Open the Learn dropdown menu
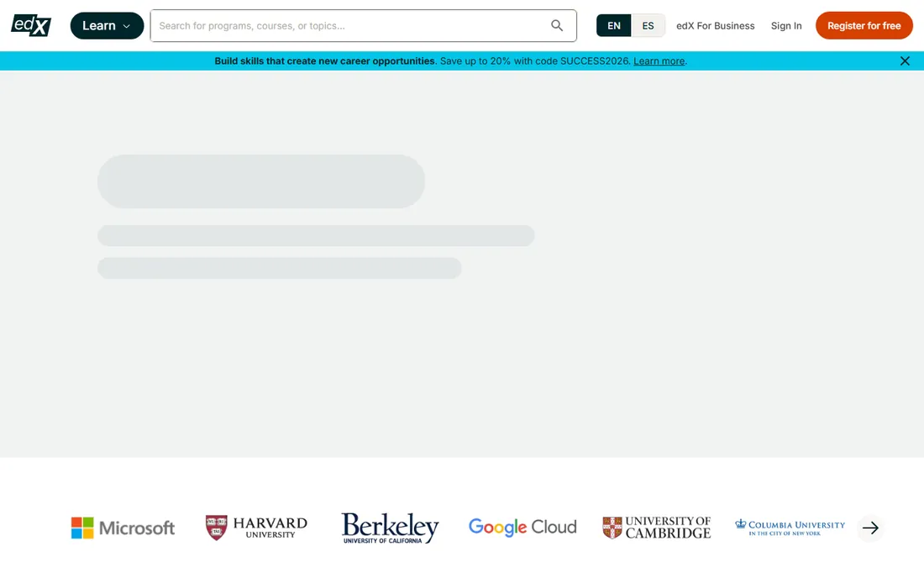 coord(107,26)
